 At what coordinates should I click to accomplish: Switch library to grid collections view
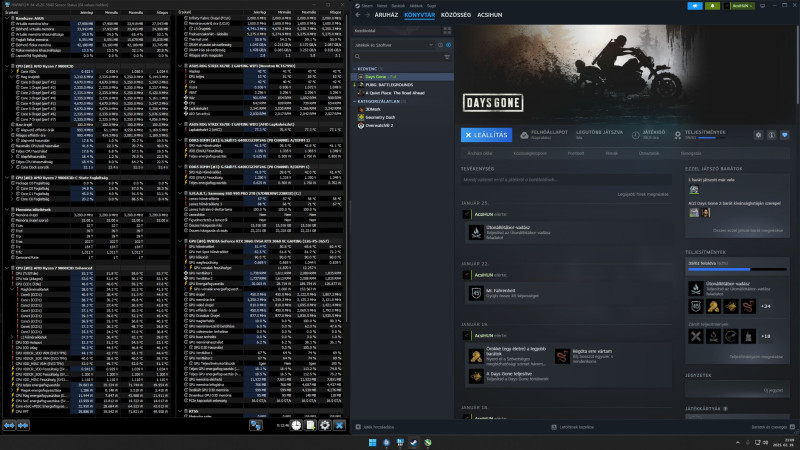[447, 31]
